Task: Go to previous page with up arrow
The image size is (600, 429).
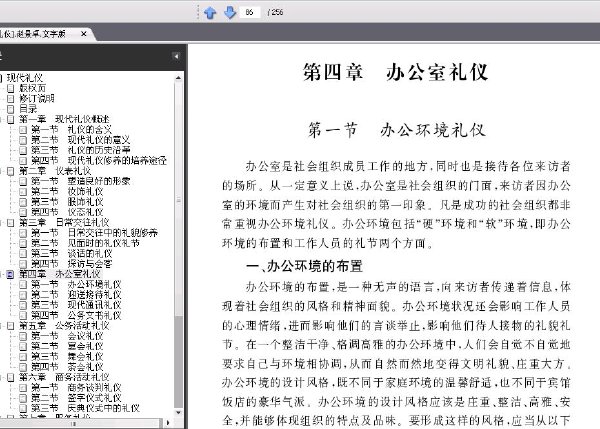Action: 210,13
